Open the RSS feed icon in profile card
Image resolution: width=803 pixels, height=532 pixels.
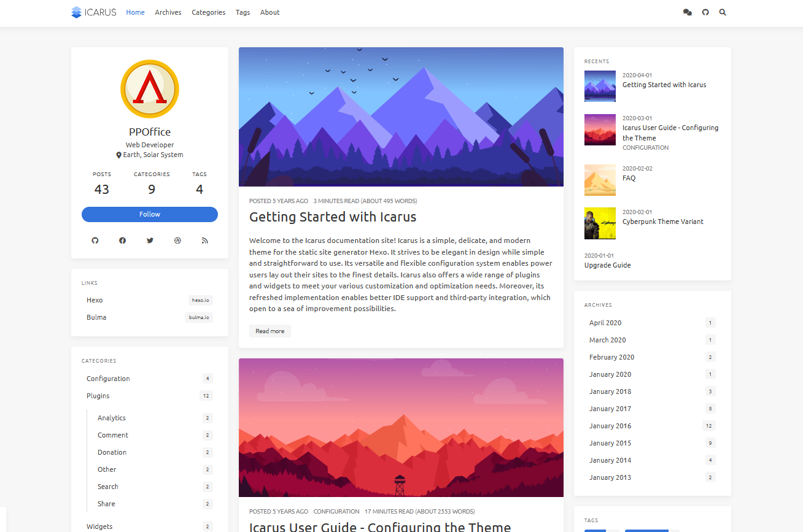205,241
